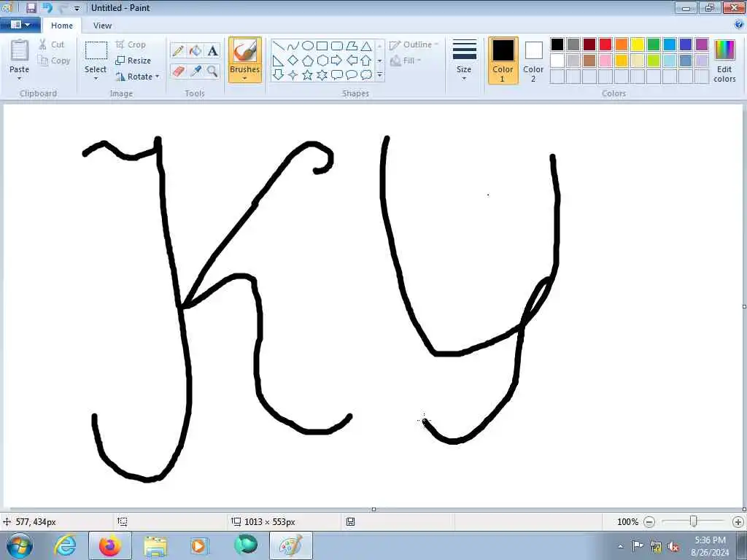Click the volume icon in system tray
The width and height of the screenshot is (747, 560).
[x=673, y=547]
